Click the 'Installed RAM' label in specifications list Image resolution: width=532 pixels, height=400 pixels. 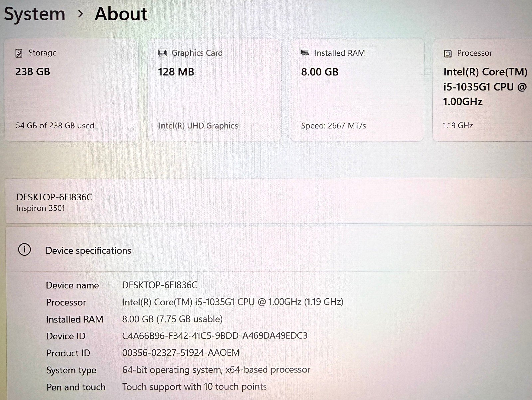click(x=75, y=319)
